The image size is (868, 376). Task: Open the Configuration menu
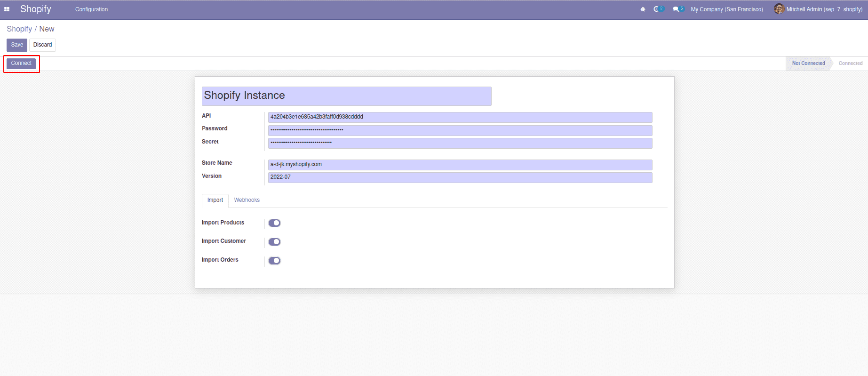tap(91, 9)
